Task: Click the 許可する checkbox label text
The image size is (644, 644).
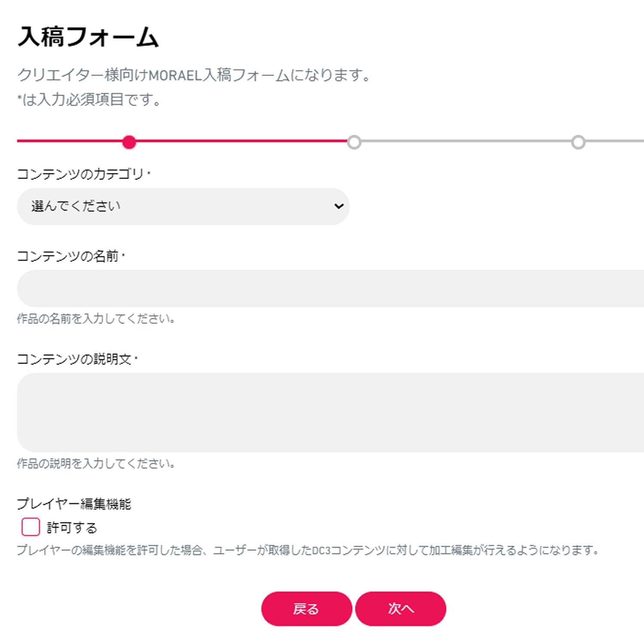Action: tap(72, 528)
